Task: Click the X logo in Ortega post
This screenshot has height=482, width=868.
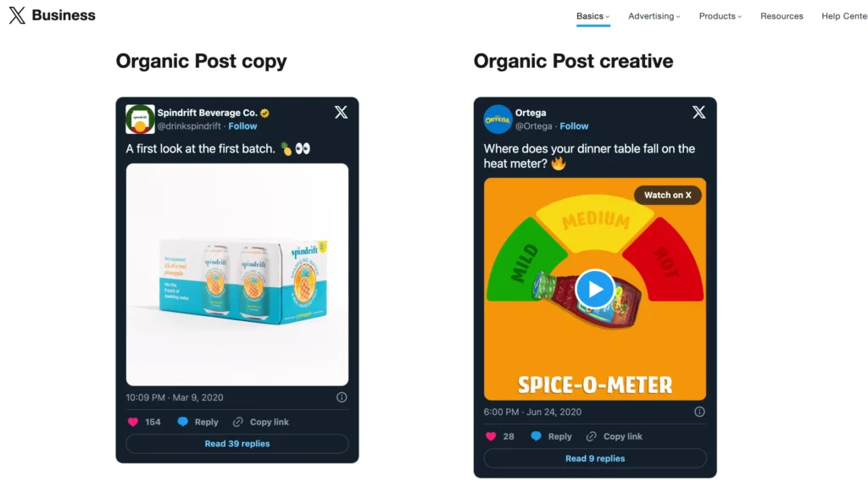Action: pos(698,113)
